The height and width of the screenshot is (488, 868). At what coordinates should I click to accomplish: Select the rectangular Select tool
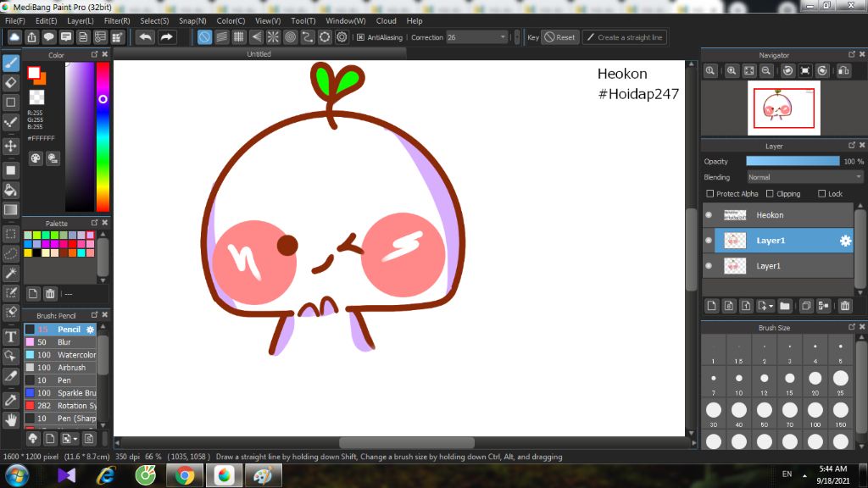pos(10,234)
